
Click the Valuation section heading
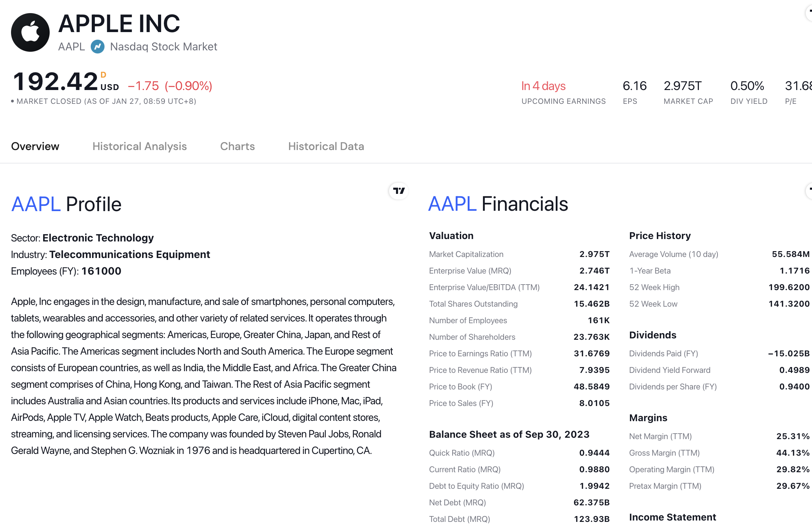pos(451,236)
